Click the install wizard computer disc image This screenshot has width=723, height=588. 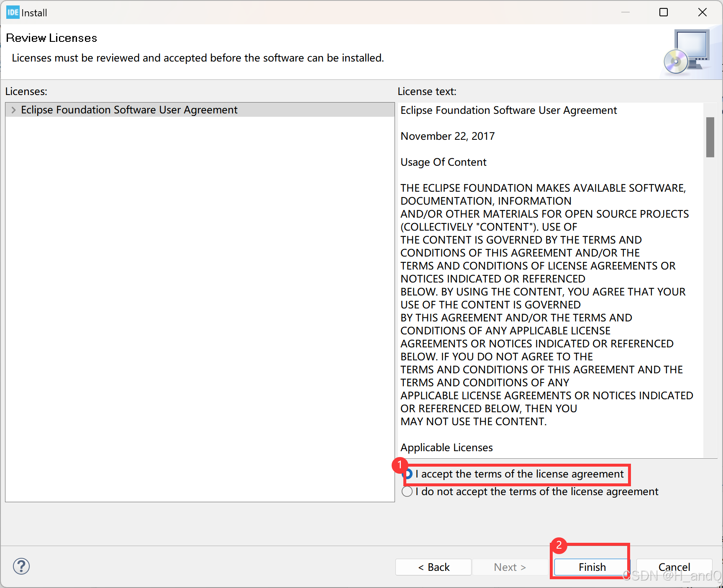click(x=687, y=52)
